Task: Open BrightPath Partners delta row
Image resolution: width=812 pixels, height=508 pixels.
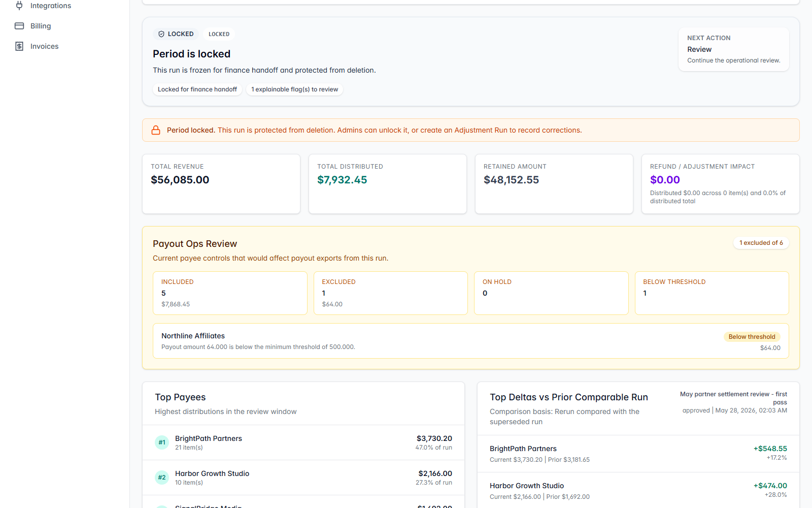Action: coord(638,454)
